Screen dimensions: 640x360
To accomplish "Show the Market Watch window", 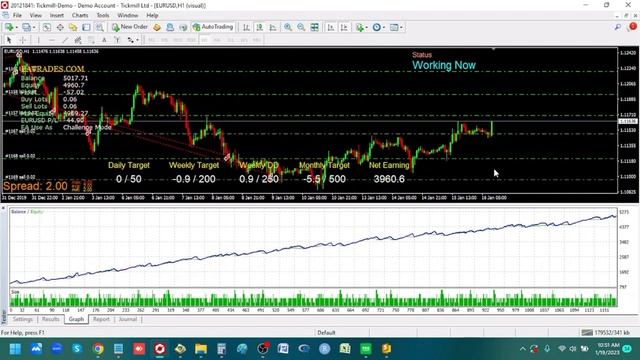I will [x=47, y=27].
